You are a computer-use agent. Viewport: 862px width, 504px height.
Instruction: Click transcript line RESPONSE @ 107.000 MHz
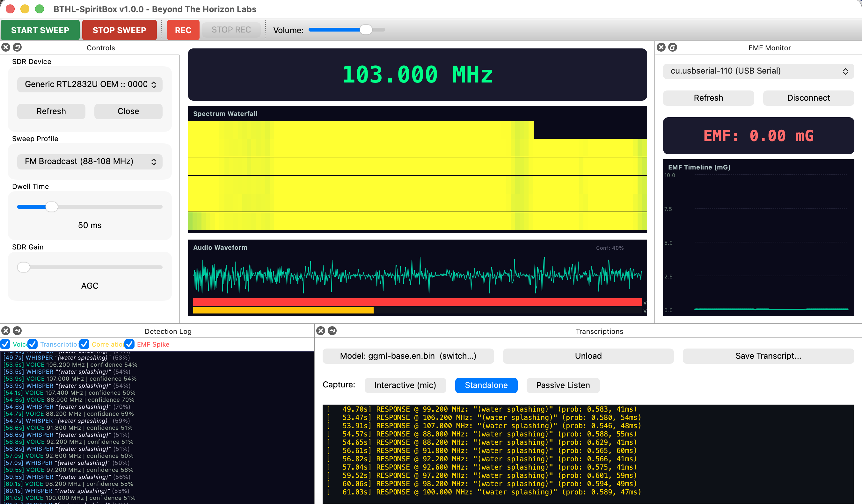(484, 426)
